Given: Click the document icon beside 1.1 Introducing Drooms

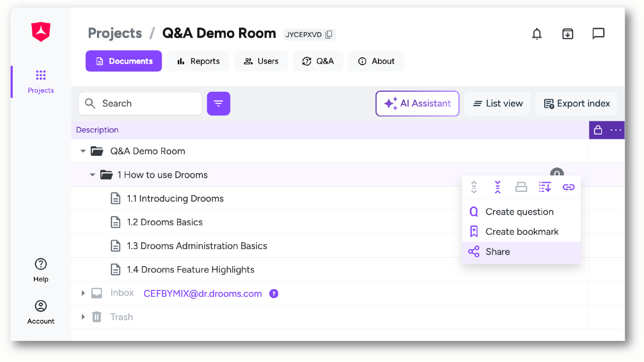Looking at the screenshot, I should tap(116, 199).
